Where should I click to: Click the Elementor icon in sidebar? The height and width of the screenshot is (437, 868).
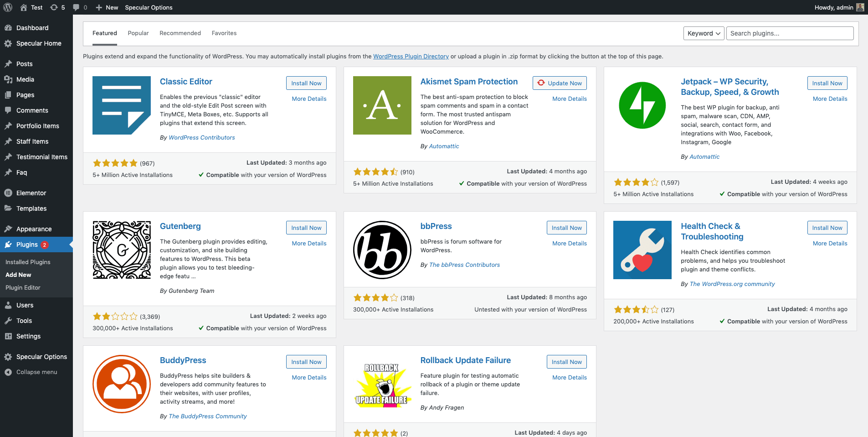[x=8, y=193]
